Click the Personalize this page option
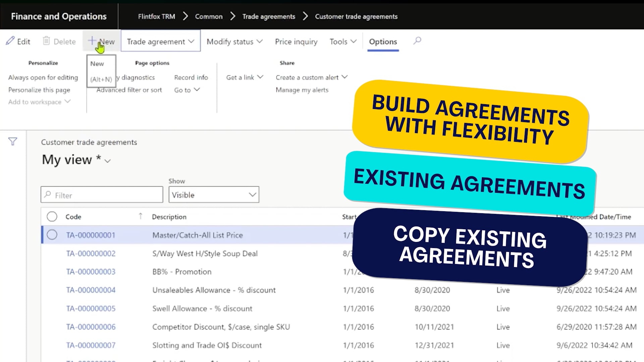The width and height of the screenshot is (644, 362). point(39,90)
